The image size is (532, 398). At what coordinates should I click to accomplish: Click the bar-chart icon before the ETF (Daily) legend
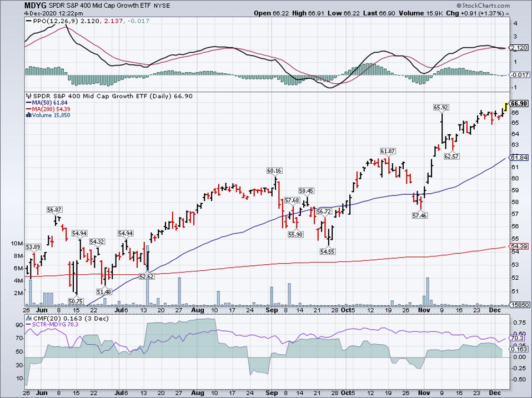29,96
